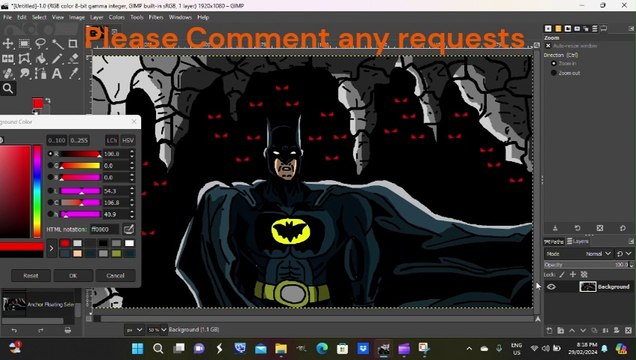This screenshot has width=636, height=360.
Task: Select the Paths tool
Action: point(41,74)
